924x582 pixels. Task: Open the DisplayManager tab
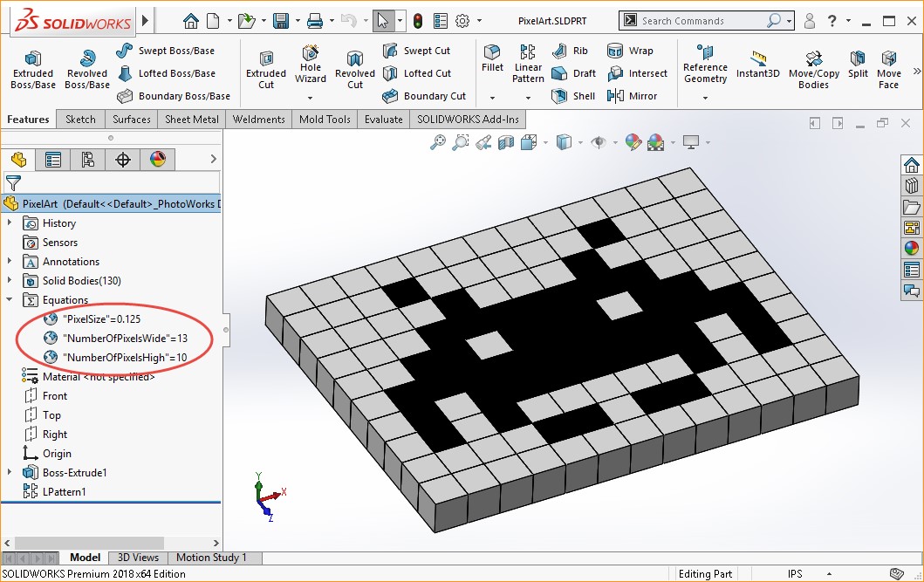pos(157,159)
